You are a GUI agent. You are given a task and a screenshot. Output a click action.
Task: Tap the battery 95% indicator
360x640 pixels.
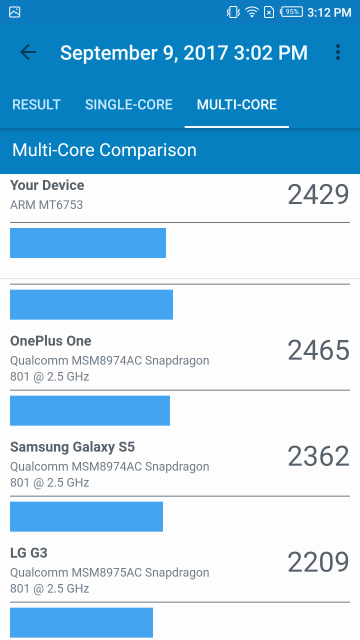[291, 12]
